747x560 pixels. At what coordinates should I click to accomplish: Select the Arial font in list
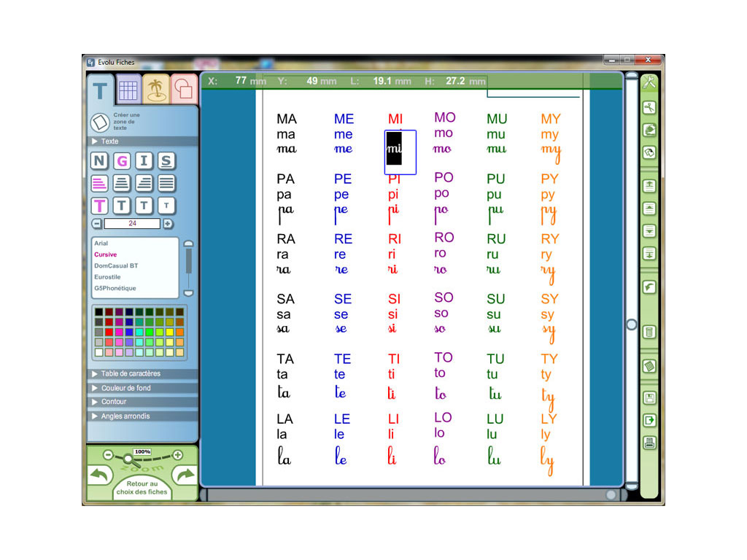[x=101, y=244]
